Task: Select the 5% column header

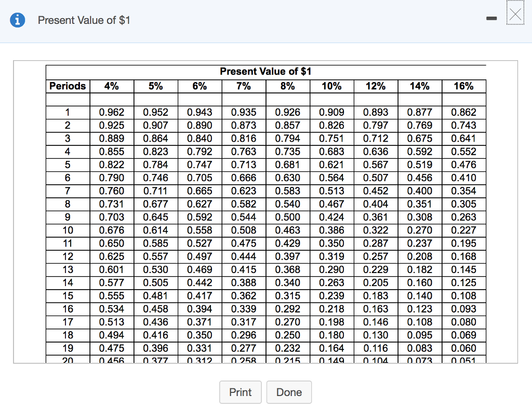Action: click(156, 86)
